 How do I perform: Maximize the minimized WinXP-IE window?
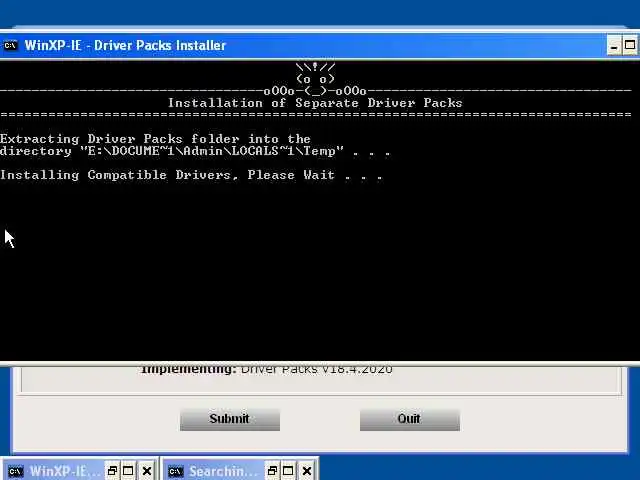coord(128,471)
